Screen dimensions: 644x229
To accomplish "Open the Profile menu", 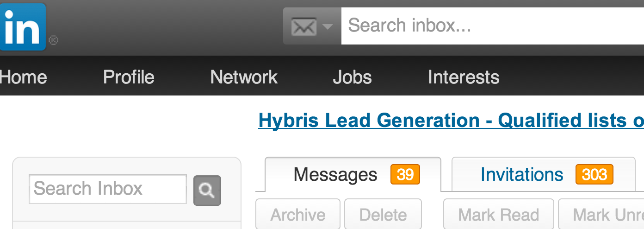I will 129,77.
